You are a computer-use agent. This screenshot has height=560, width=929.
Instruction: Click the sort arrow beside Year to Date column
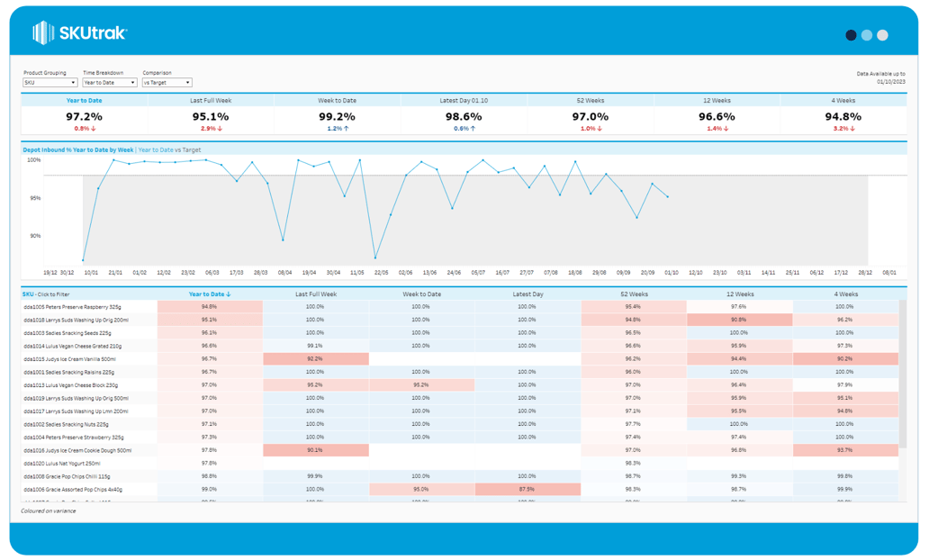[229, 294]
